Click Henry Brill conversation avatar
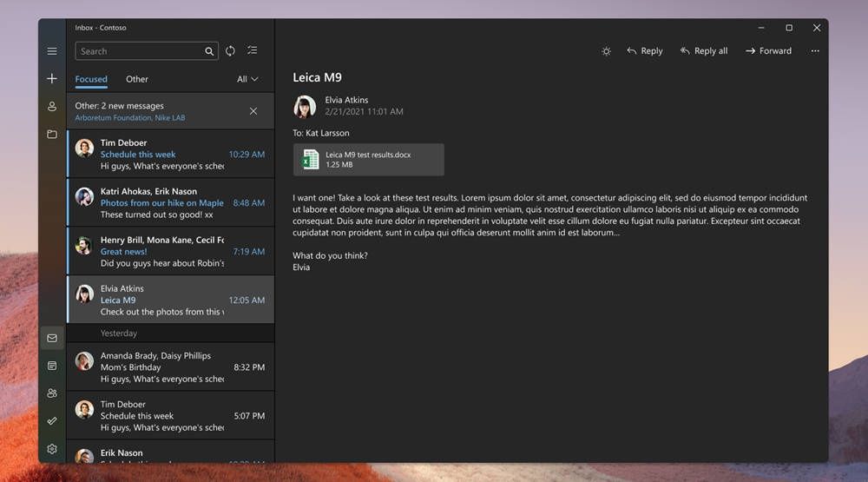Viewport: 868px width, 482px height. (84, 246)
